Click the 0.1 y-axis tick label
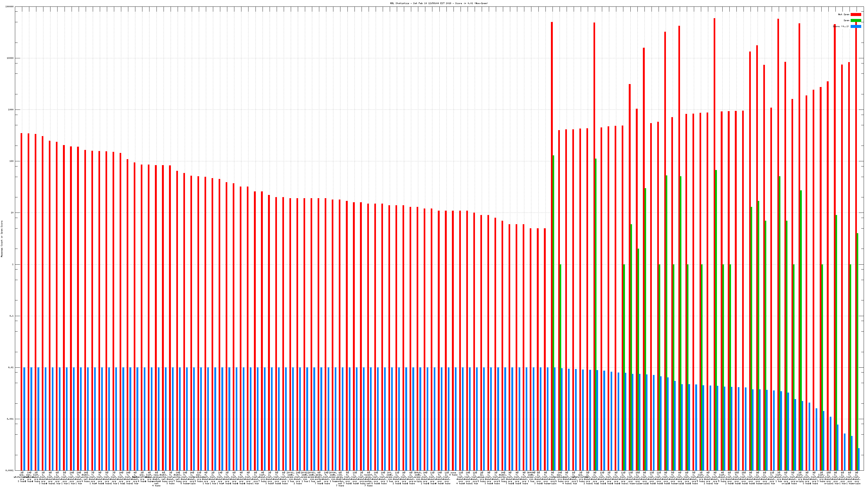The image size is (868, 488). coord(12,316)
